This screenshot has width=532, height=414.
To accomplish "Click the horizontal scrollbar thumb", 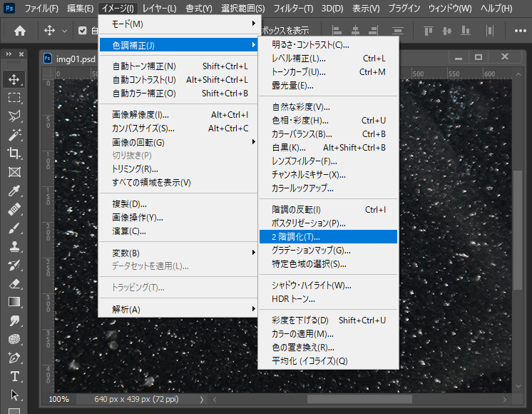I will [x=359, y=400].
